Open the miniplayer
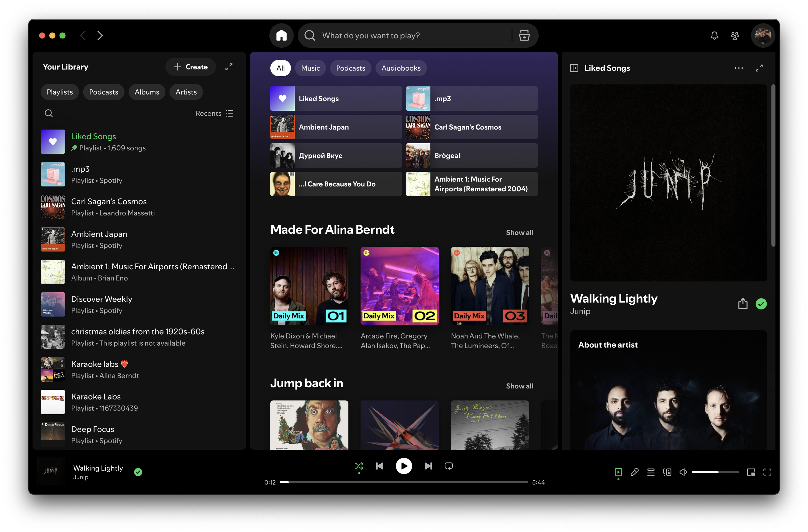The width and height of the screenshot is (808, 532). point(751,472)
